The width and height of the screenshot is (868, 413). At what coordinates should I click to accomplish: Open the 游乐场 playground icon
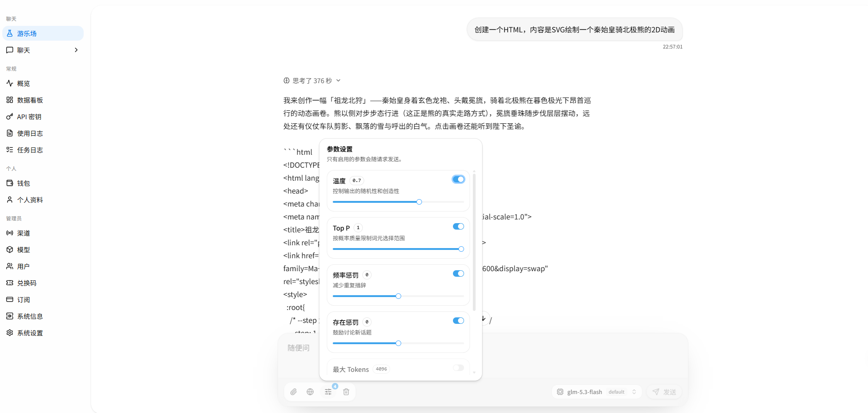click(x=10, y=33)
